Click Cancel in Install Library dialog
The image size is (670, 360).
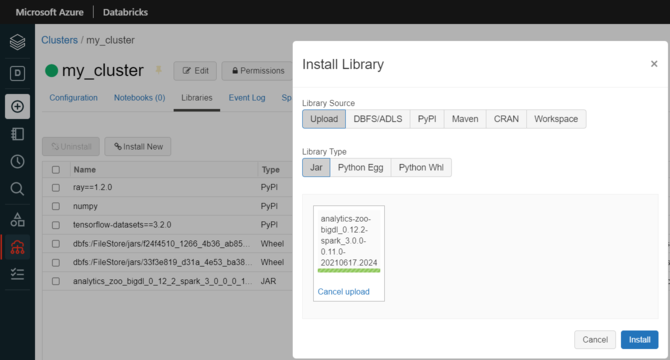[595, 340]
